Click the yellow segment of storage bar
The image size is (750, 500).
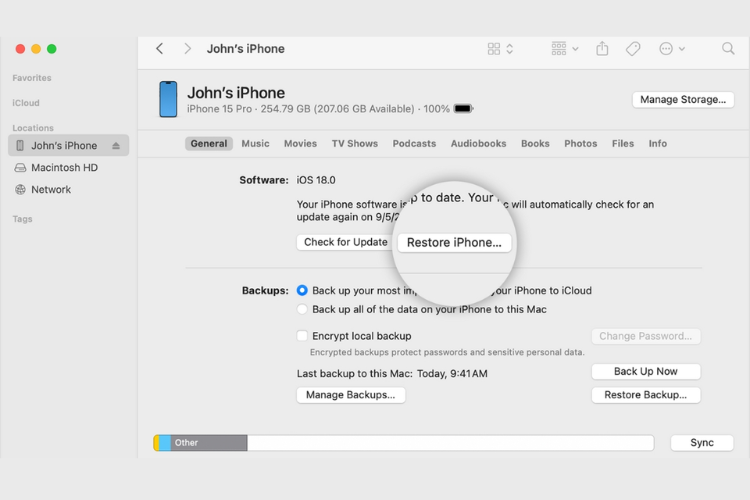[156, 443]
